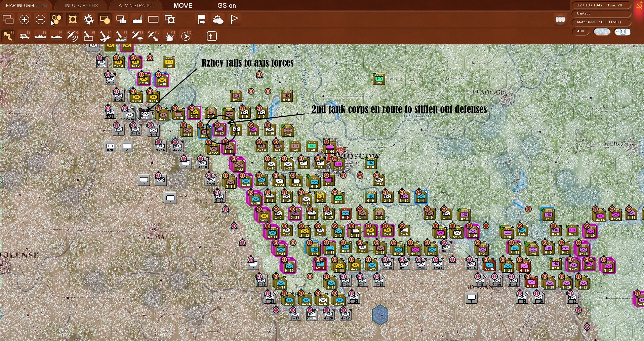Image resolution: width=644 pixels, height=341 pixels.
Task: Select F1 move mode
Action: click(8, 36)
